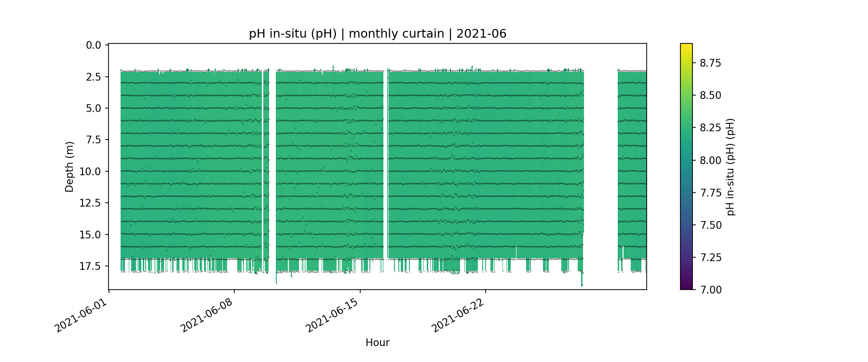Viewport: 868px width, 362px height.
Task: Click the 2021-06-01 date tick label
Action: point(81,315)
